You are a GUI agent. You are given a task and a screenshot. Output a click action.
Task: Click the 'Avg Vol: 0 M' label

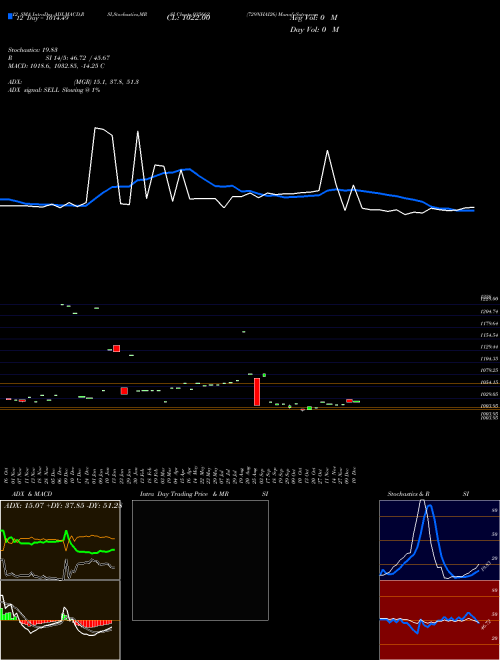tap(314, 18)
